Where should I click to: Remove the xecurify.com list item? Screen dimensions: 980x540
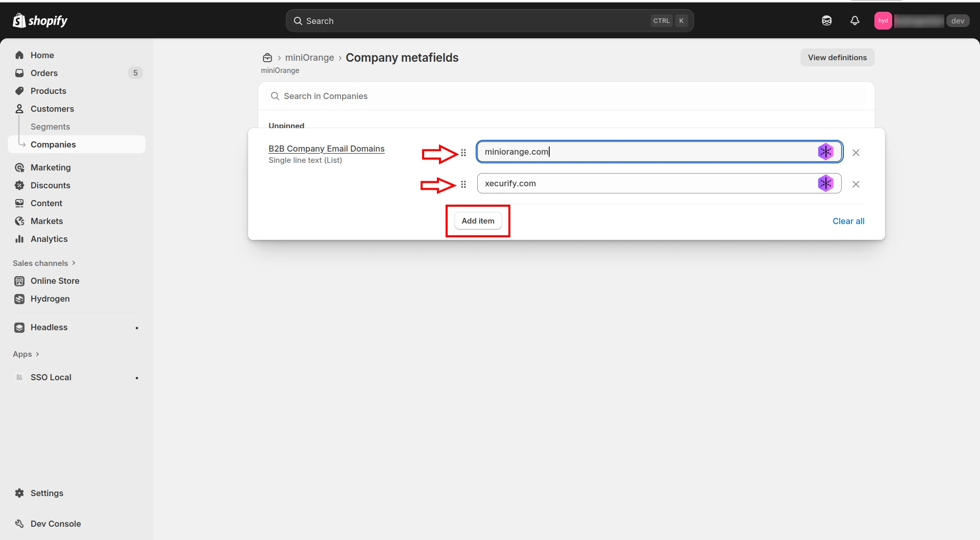pyautogui.click(x=856, y=184)
